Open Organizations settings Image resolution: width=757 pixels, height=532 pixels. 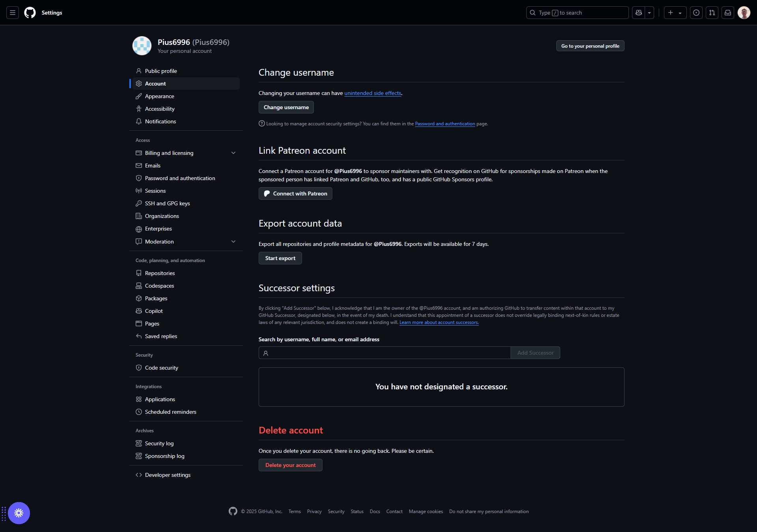(x=186, y=216)
